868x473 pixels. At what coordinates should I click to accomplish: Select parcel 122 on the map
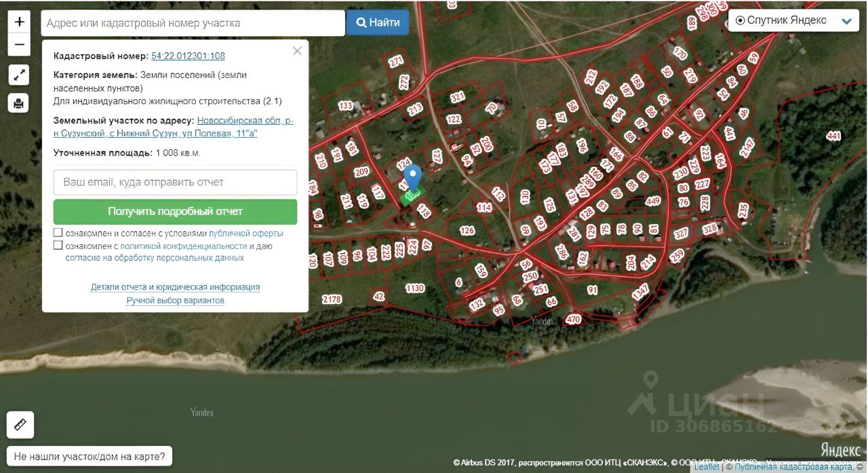(454, 119)
